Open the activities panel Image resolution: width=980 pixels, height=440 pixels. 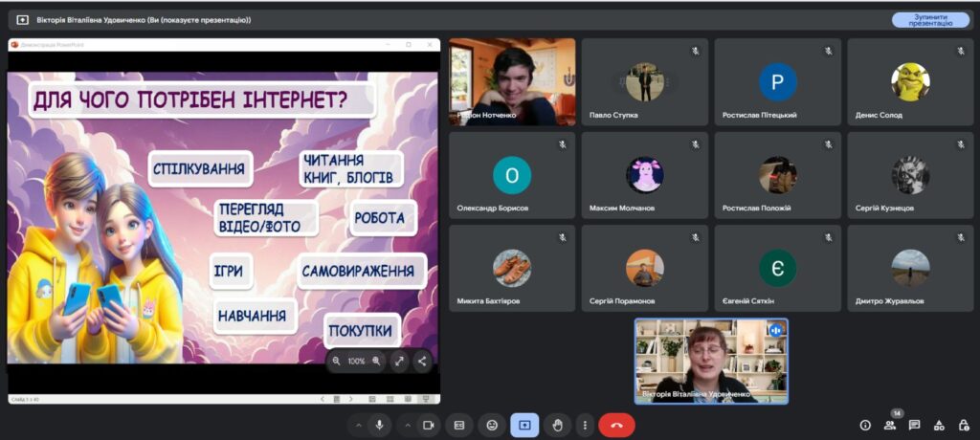(x=938, y=425)
